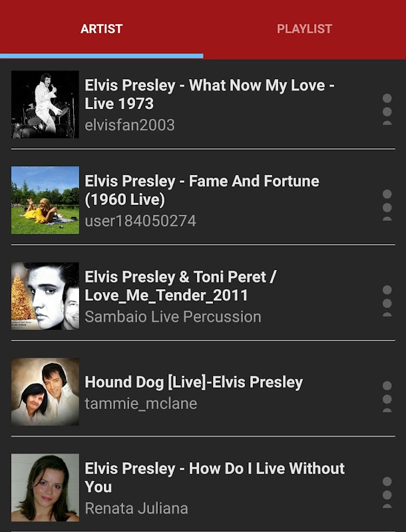
Task: Open options for Fame And Fortune track
Action: 387,204
